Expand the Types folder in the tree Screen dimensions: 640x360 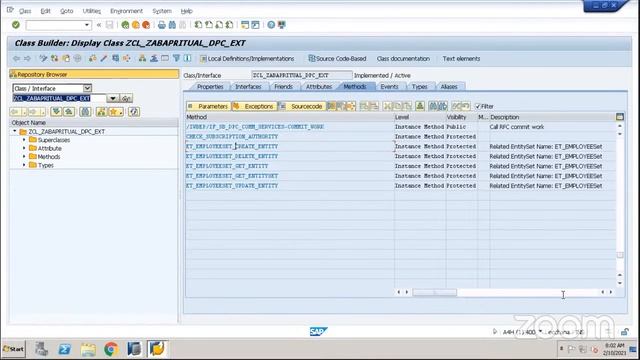(x=24, y=165)
